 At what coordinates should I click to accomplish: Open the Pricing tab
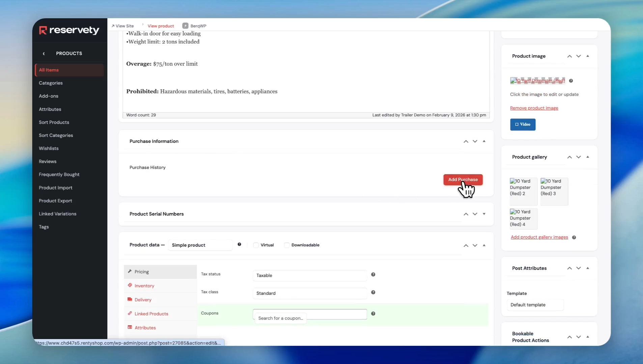pos(160,272)
